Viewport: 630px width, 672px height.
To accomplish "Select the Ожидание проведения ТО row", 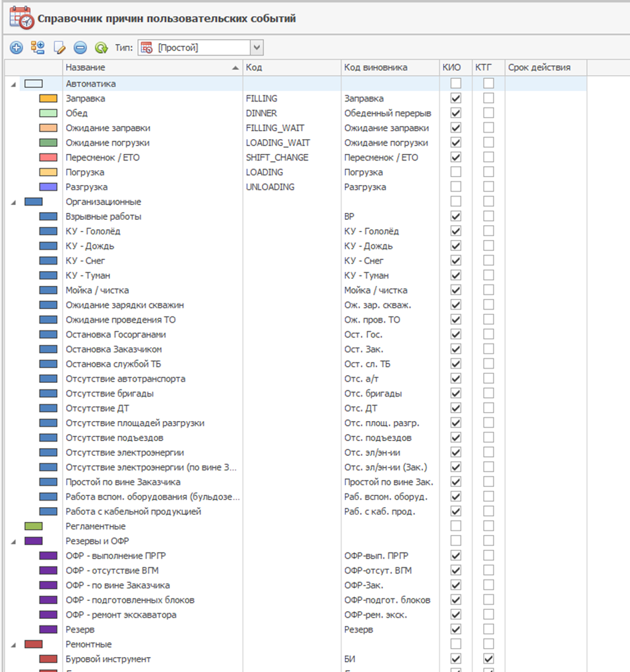I will tap(120, 320).
